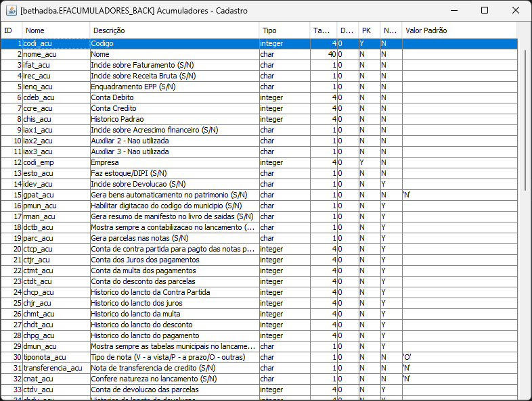Sort table by Nome column header
The image size is (532, 401).
point(56,30)
